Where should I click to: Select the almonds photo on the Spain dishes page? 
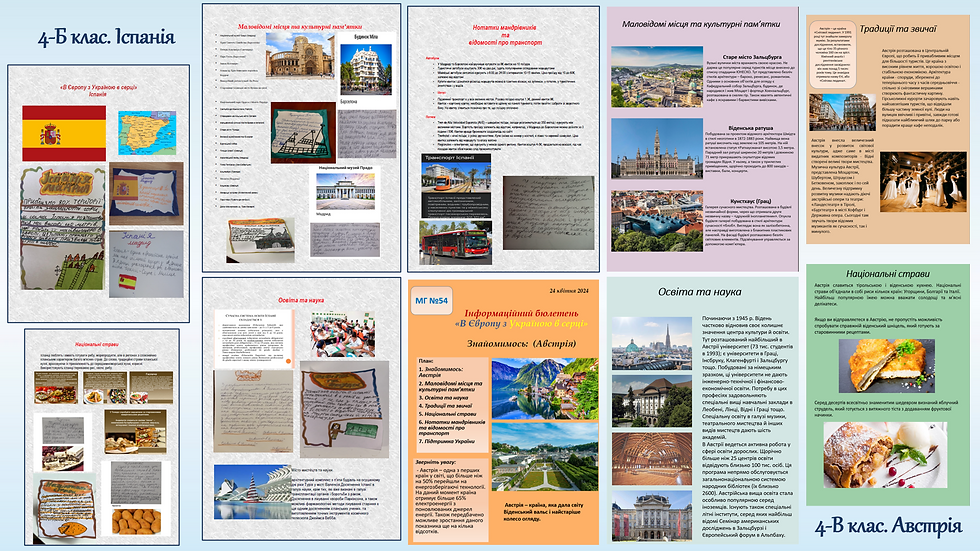[136, 521]
